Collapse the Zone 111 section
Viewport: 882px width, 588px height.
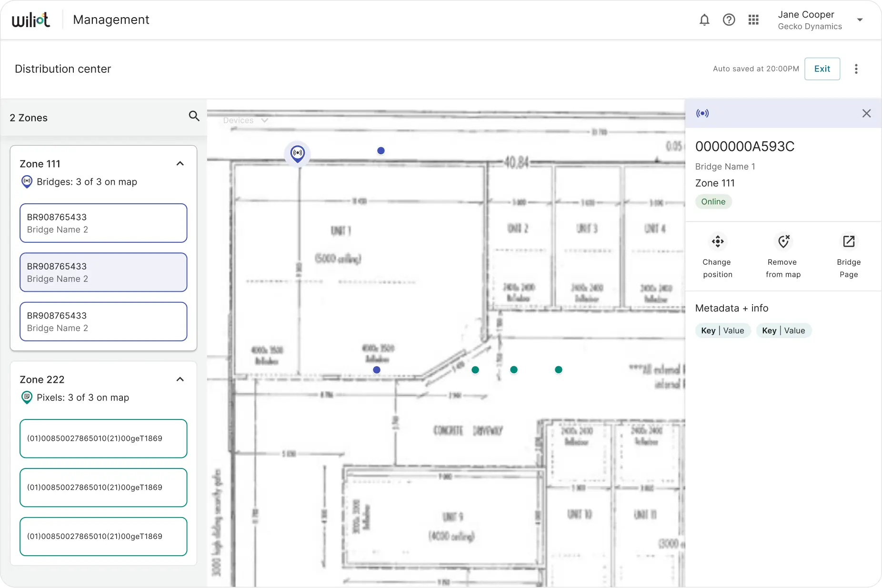coord(180,163)
